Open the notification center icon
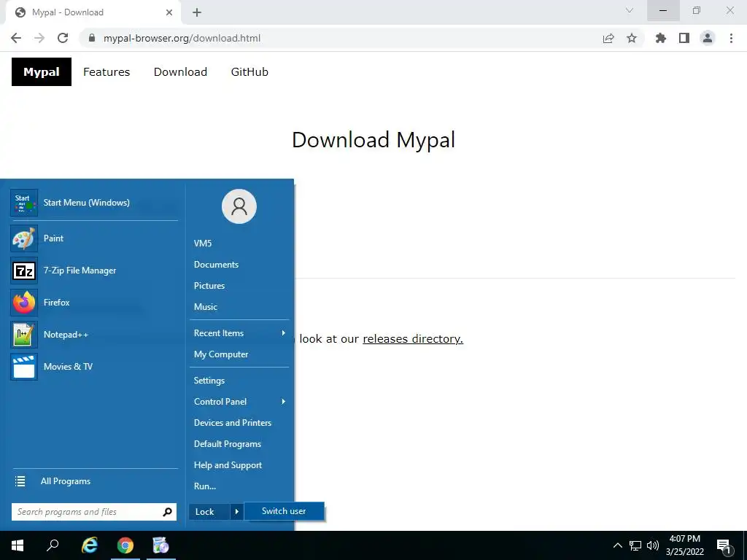The height and width of the screenshot is (560, 747). [724, 547]
